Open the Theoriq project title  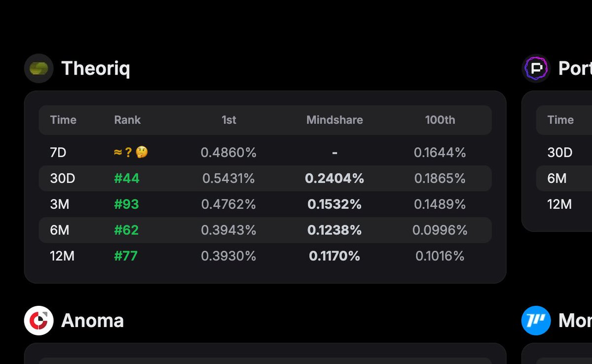pyautogui.click(x=96, y=69)
